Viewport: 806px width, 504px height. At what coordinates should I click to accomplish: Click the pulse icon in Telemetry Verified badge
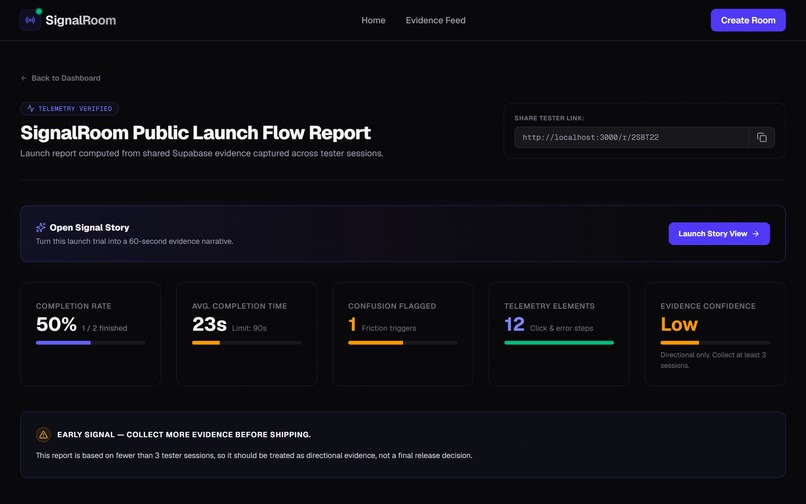click(x=30, y=109)
